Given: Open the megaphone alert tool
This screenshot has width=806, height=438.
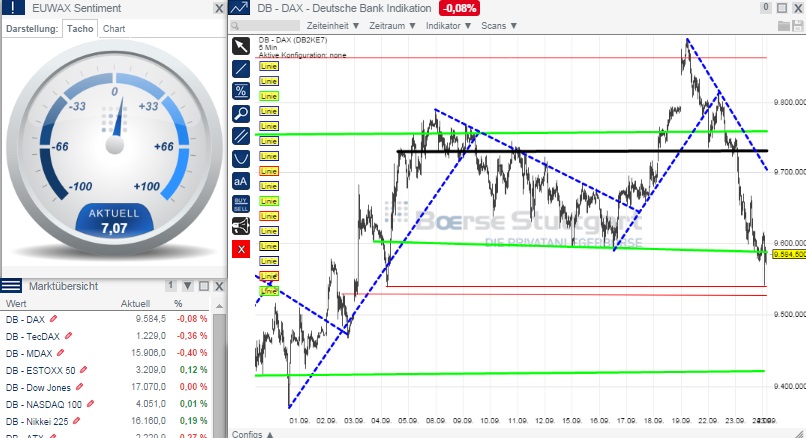Looking at the screenshot, I should coord(241,226).
